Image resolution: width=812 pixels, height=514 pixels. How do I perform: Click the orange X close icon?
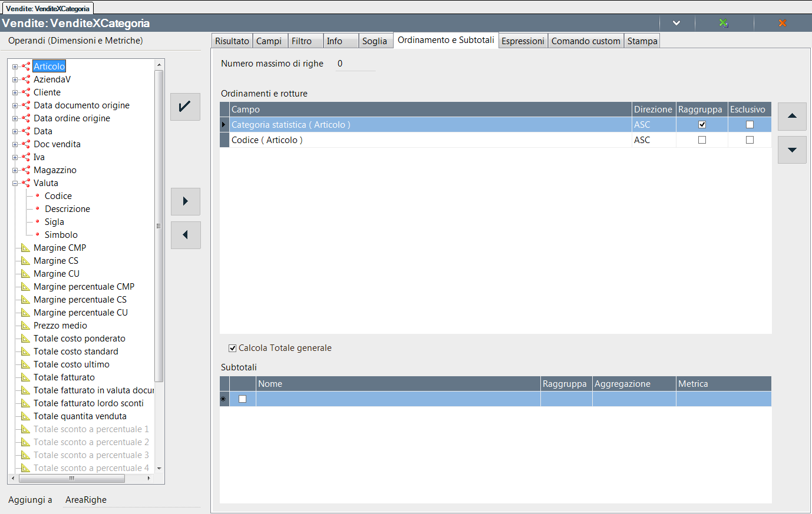[x=782, y=23]
